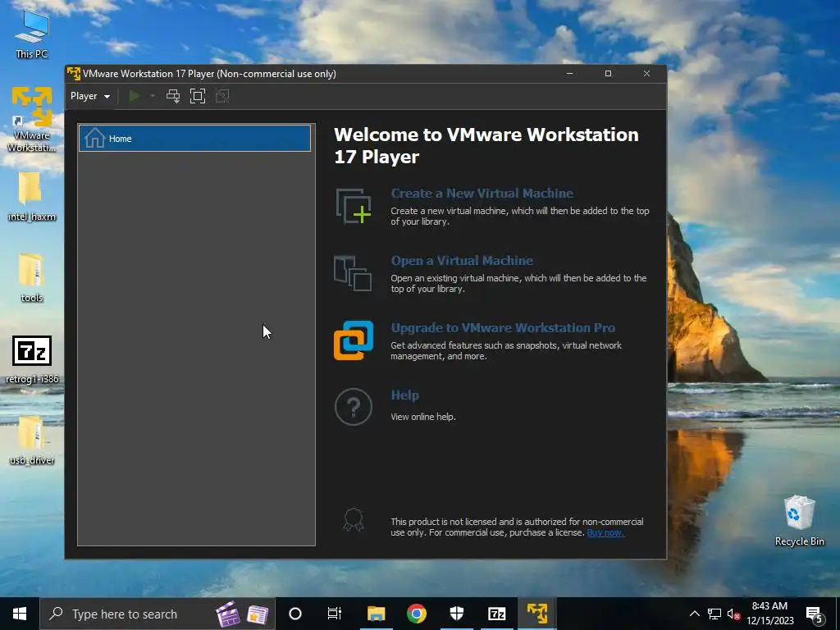Select This PC desktop icon
840x630 pixels.
pos(32,34)
